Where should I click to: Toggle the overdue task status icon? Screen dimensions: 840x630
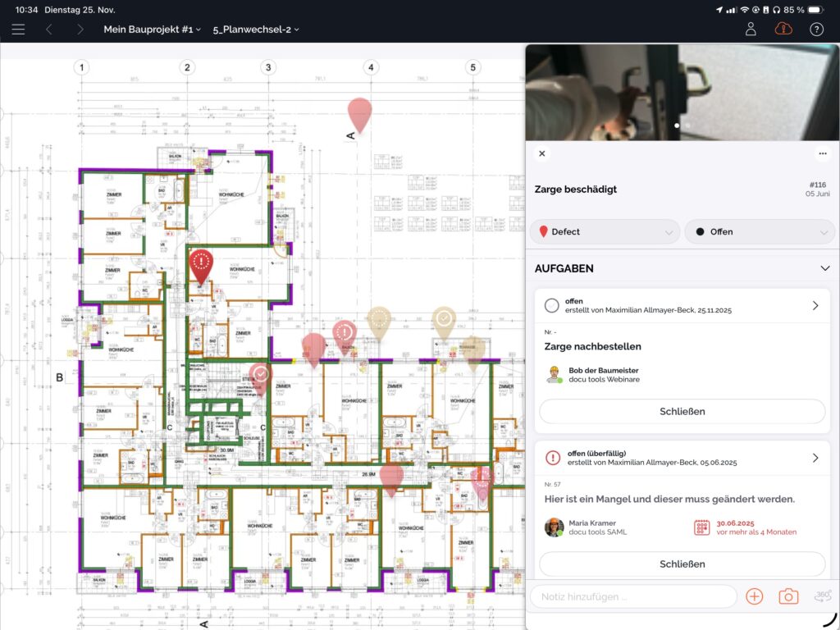pyautogui.click(x=553, y=458)
